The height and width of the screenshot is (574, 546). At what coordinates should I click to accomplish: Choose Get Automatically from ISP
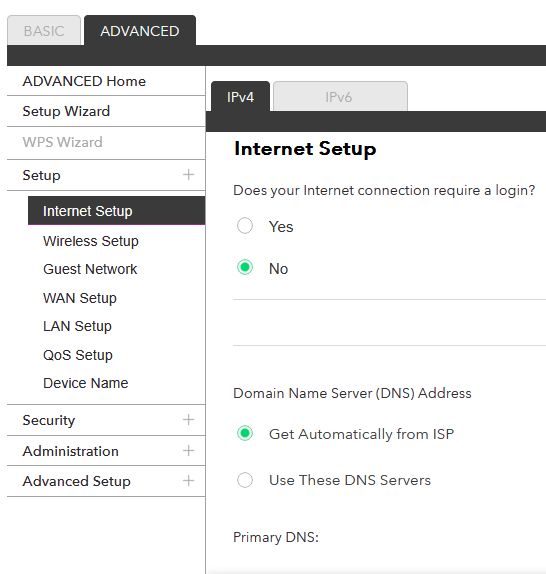coord(245,433)
